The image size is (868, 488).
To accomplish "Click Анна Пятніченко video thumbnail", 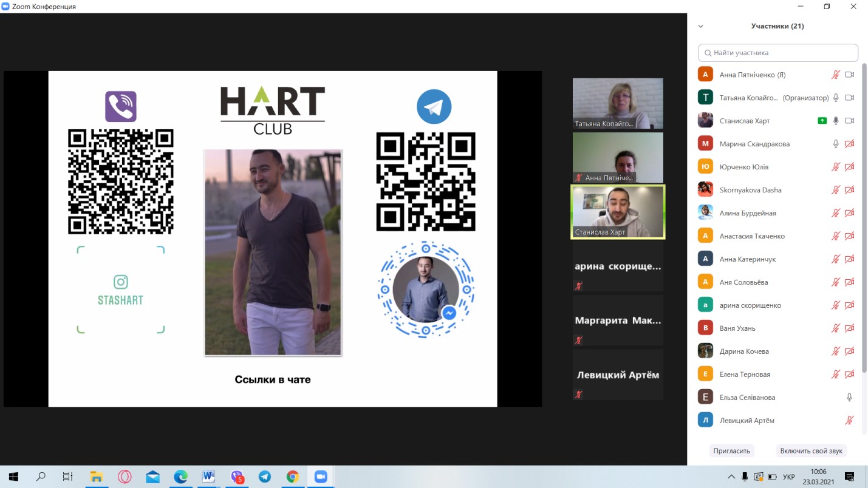I will (x=618, y=157).
